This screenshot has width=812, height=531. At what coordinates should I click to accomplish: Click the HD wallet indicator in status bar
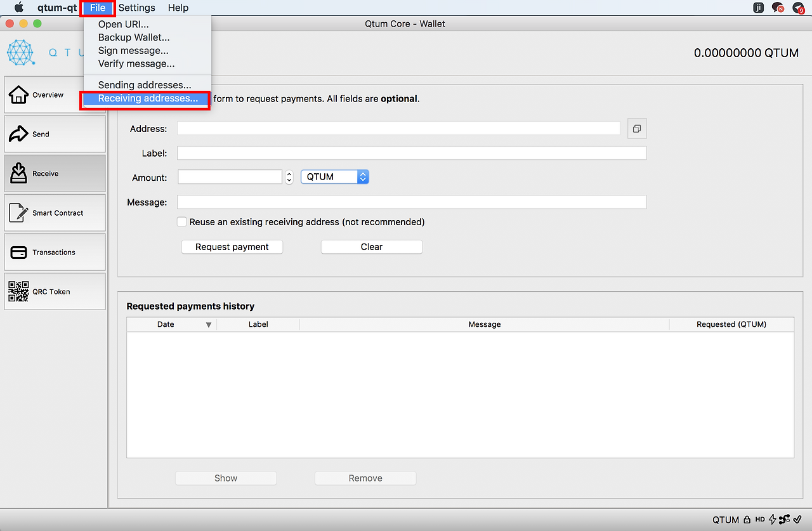pos(760,520)
